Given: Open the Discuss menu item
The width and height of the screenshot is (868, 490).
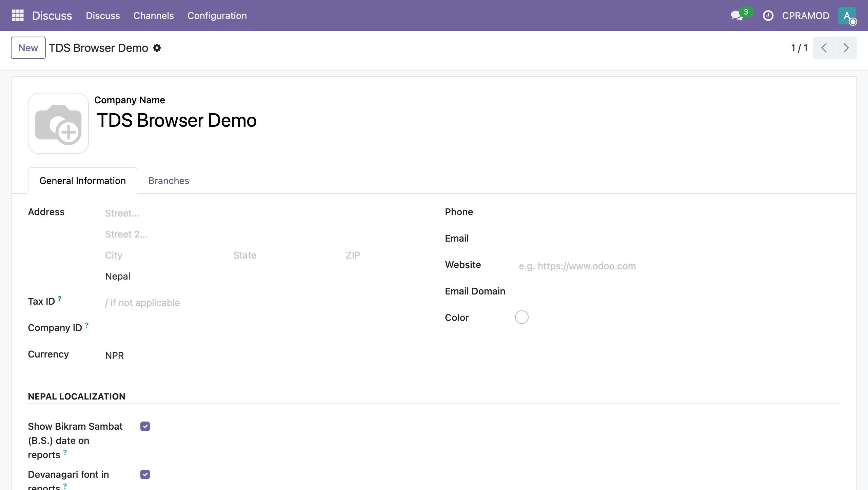Looking at the screenshot, I should (x=103, y=16).
